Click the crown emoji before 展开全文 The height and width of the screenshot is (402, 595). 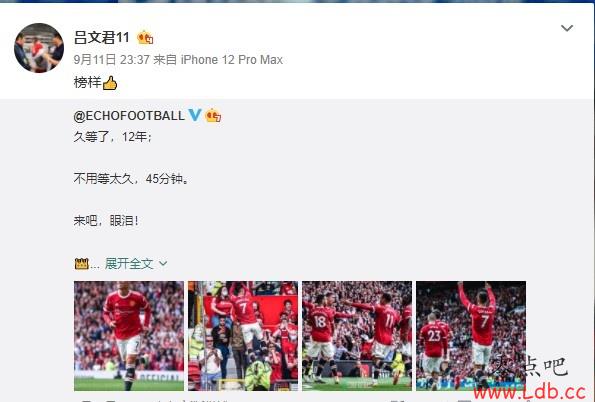(x=82, y=263)
